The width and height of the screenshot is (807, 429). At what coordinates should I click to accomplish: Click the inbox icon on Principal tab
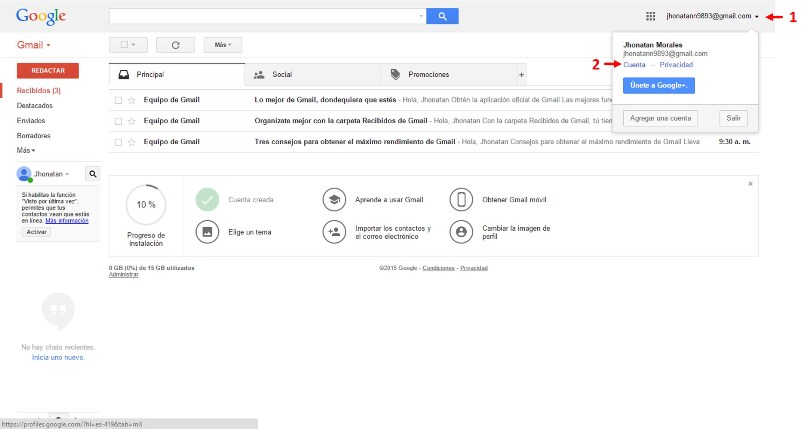124,75
